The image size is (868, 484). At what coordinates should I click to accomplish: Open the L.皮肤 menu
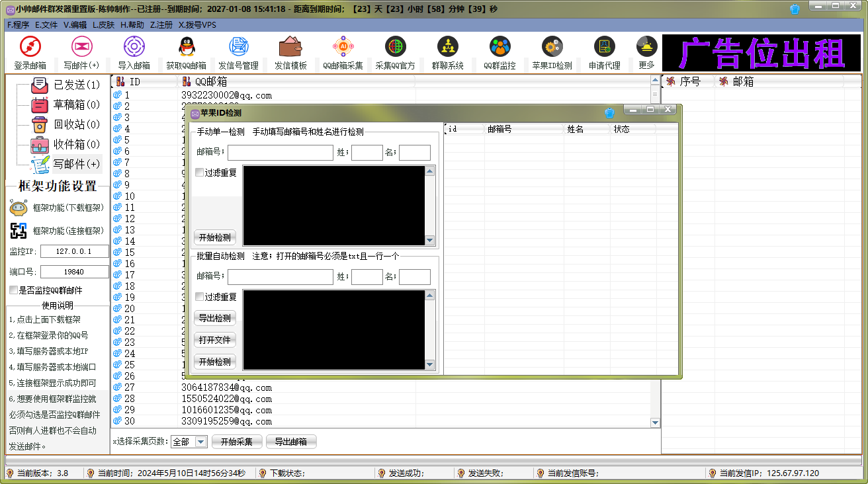point(103,25)
